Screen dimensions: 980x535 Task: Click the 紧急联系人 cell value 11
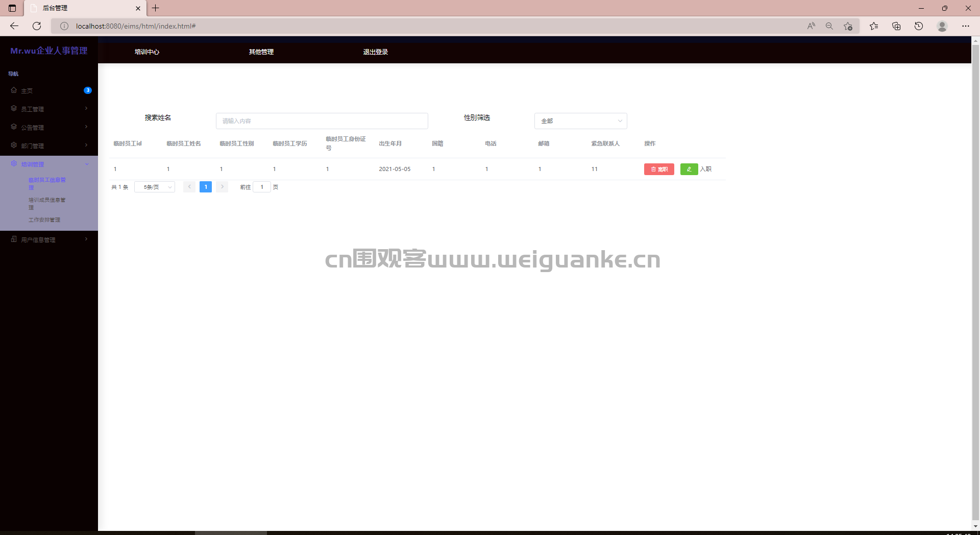pyautogui.click(x=595, y=169)
